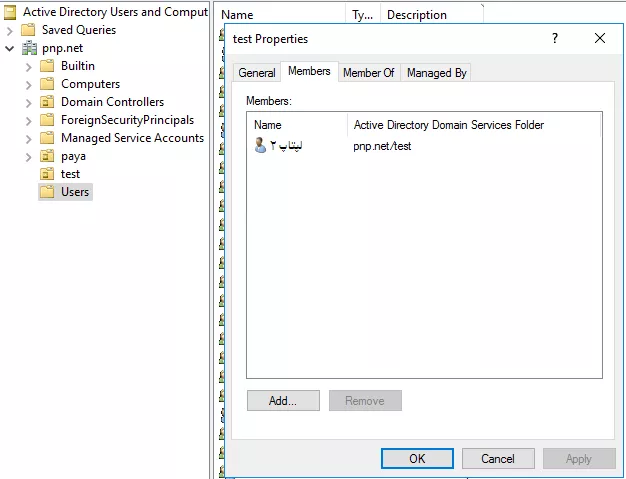Close the test Properties dialog
Screen dimensions: 626x479
(x=600, y=38)
